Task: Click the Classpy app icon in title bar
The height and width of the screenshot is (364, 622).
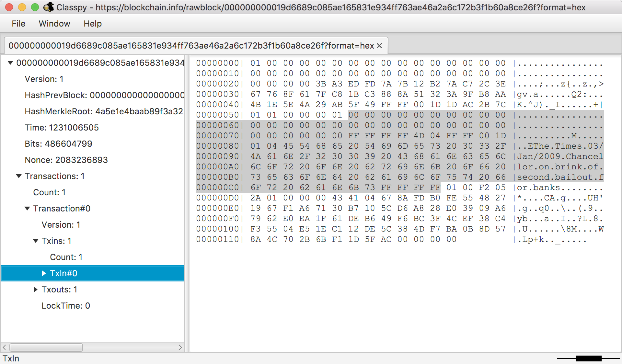Action: pos(49,7)
